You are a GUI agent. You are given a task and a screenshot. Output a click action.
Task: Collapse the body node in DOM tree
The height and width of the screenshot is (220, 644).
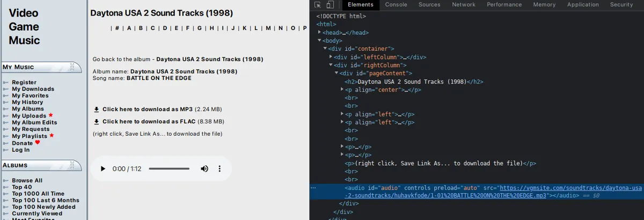[x=319, y=41]
